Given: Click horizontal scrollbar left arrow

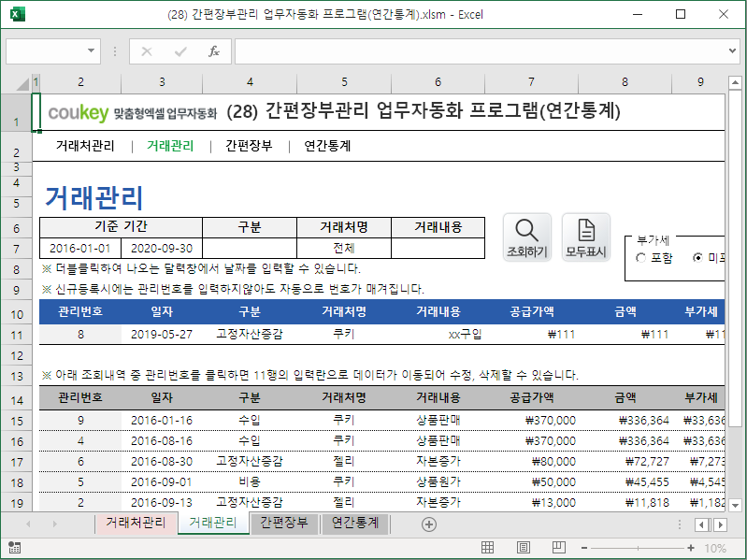Looking at the screenshot, I should (702, 524).
